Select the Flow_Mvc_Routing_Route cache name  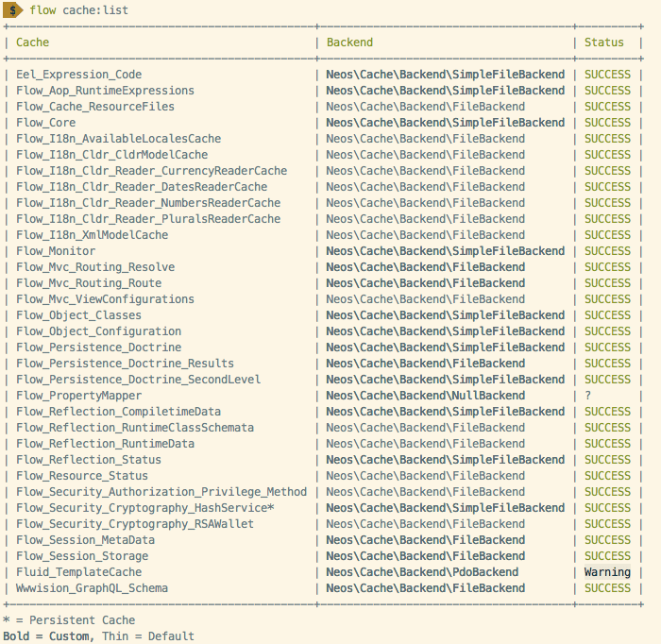click(x=89, y=282)
